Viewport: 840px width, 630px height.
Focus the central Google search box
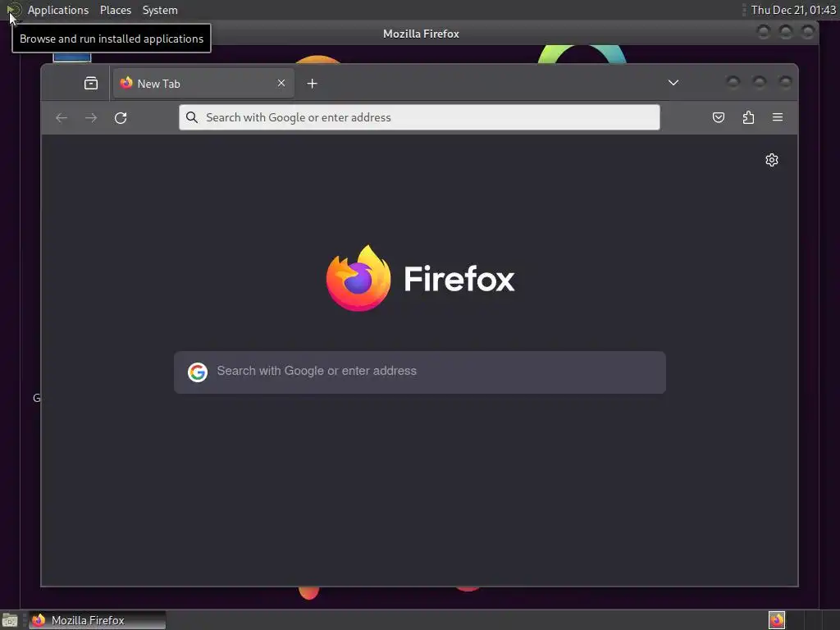(x=420, y=372)
